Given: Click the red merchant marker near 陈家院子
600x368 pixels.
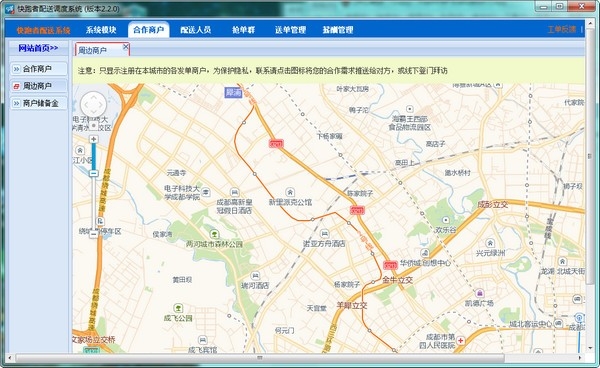Looking at the screenshot, I should tap(357, 210).
